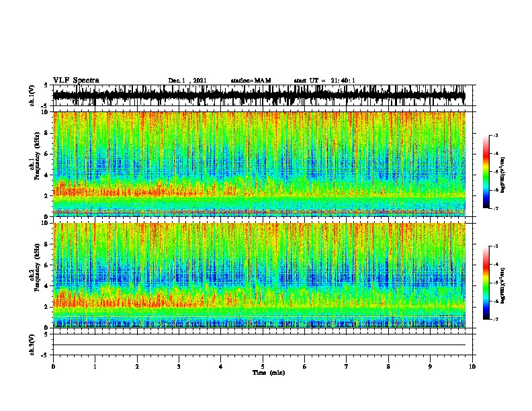Click the "station=MAM" label
Image resolution: width=532 pixels, height=411 pixels.
pos(251,81)
